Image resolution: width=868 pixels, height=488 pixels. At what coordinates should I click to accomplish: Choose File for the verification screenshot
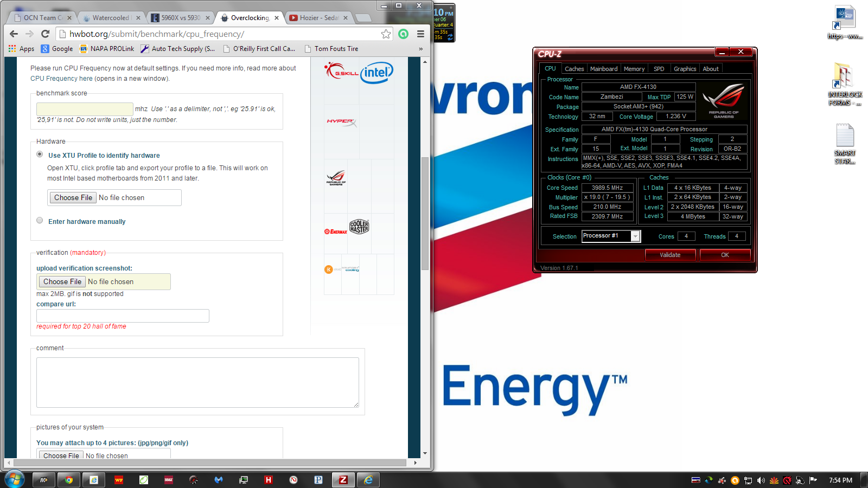62,281
